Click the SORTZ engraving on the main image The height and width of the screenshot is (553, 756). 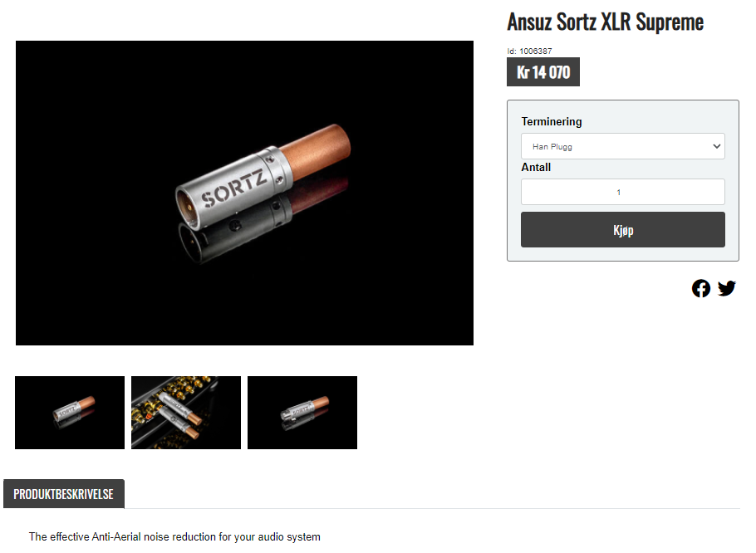[233, 188]
